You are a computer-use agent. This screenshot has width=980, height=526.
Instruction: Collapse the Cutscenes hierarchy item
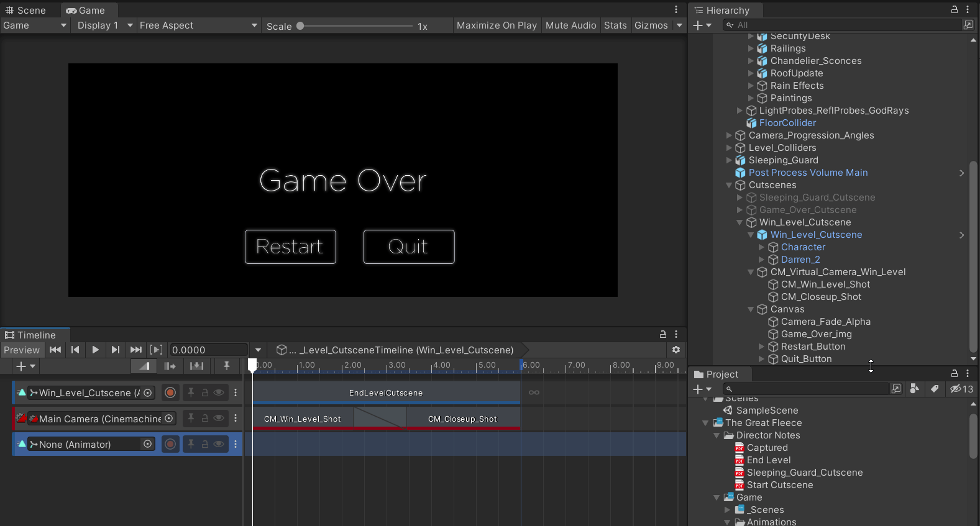pyautogui.click(x=729, y=185)
